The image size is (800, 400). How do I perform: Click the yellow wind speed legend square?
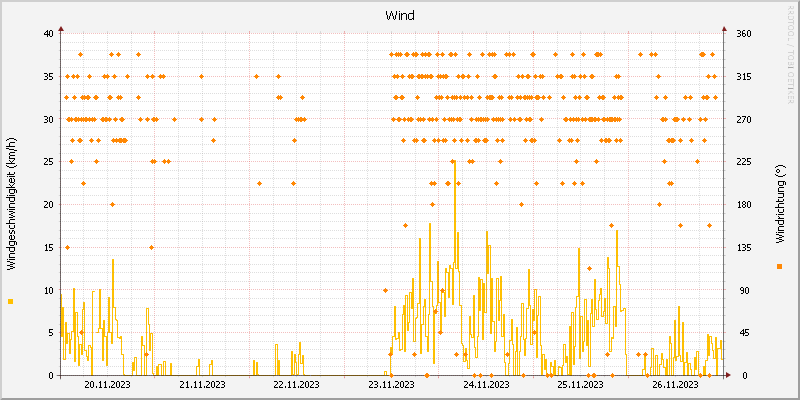(11, 302)
